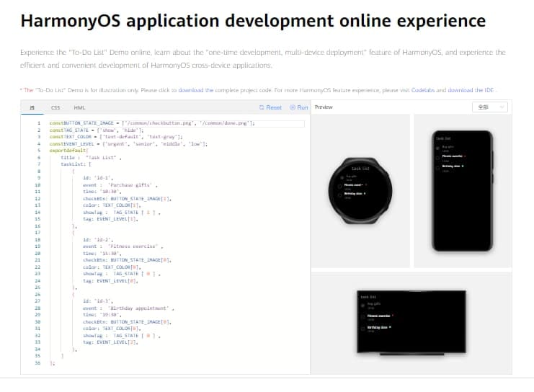Viewport: 534px width, 392px height.
Task: Toggle Birthday date checkbox on phone preview
Action: (437, 168)
